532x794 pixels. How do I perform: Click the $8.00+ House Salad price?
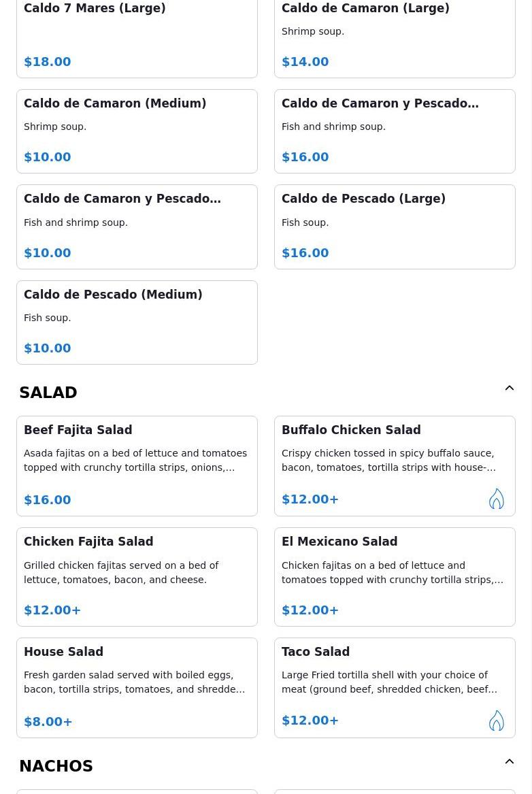click(x=48, y=722)
